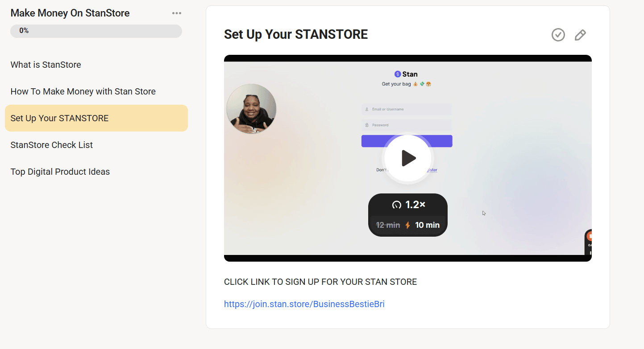Mark lesson complete with checkmark circle
Viewport: 644px width, 349px height.
558,35
